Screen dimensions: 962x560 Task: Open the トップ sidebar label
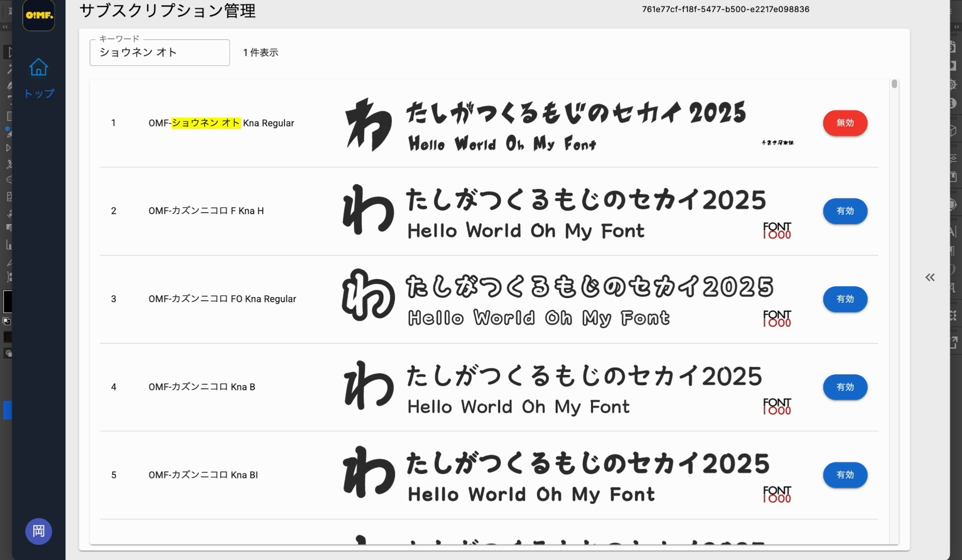(x=39, y=94)
